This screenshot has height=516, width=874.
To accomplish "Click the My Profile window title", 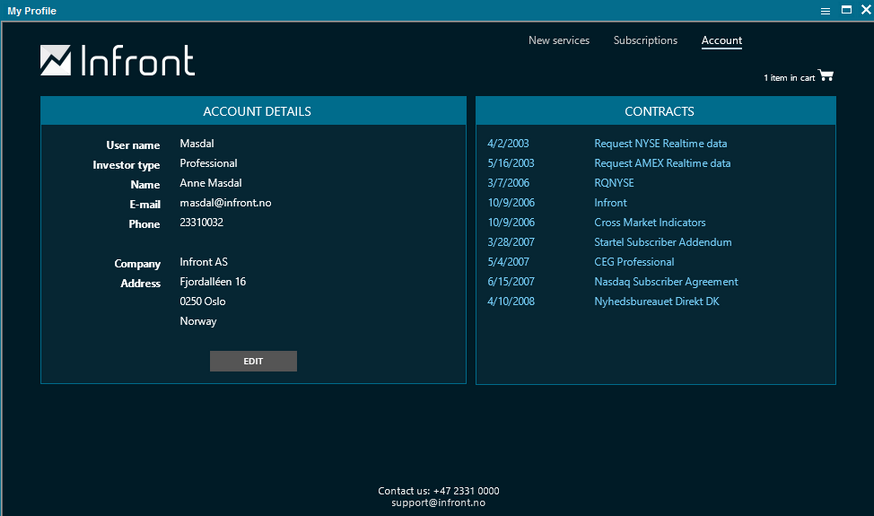I will [x=32, y=11].
